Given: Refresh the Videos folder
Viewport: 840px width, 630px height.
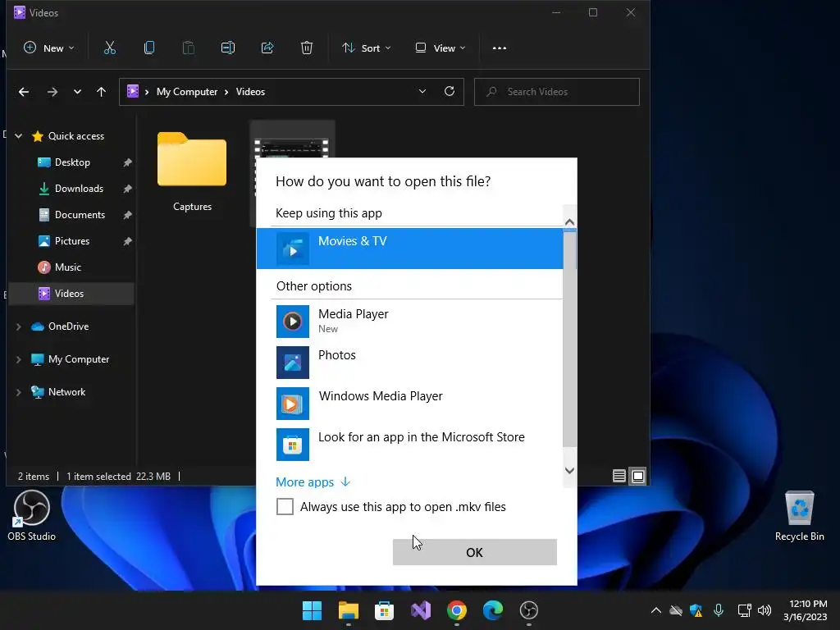Looking at the screenshot, I should (450, 92).
